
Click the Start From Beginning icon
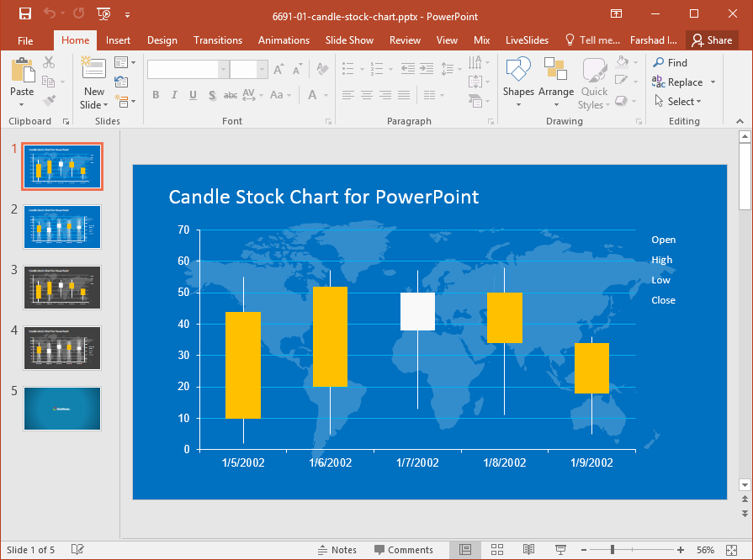[x=104, y=14]
